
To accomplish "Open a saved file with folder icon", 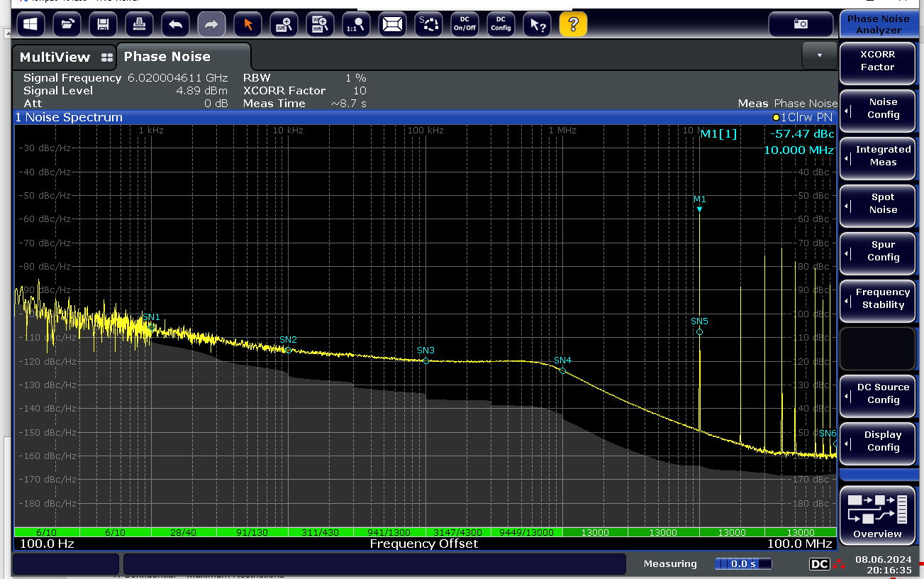I will pyautogui.click(x=67, y=25).
